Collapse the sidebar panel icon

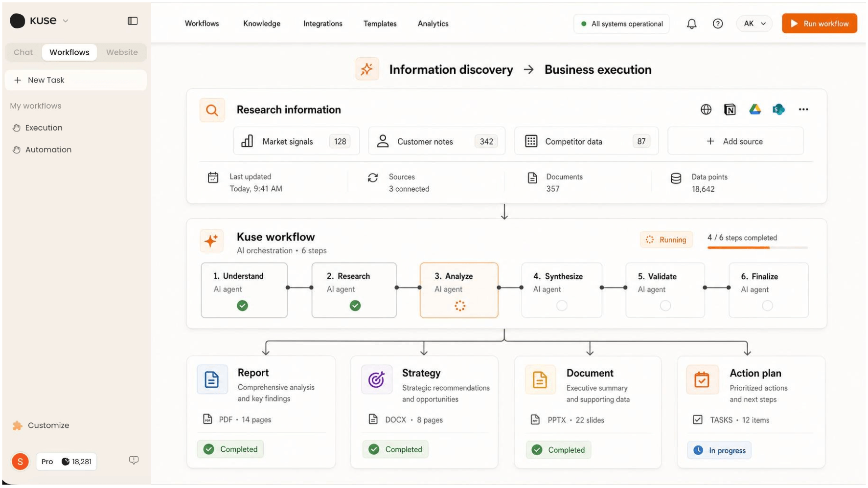[133, 21]
